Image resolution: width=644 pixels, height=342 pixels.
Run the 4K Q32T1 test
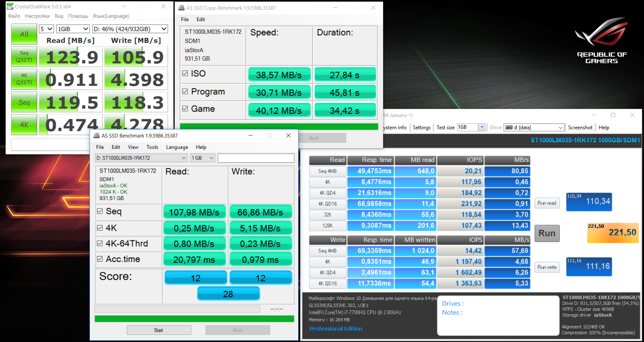click(24, 79)
